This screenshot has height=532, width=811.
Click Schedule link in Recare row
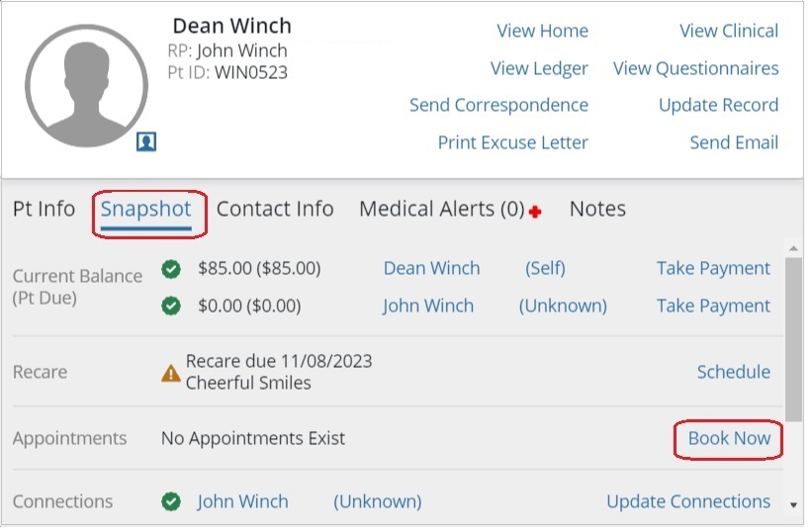coord(733,373)
